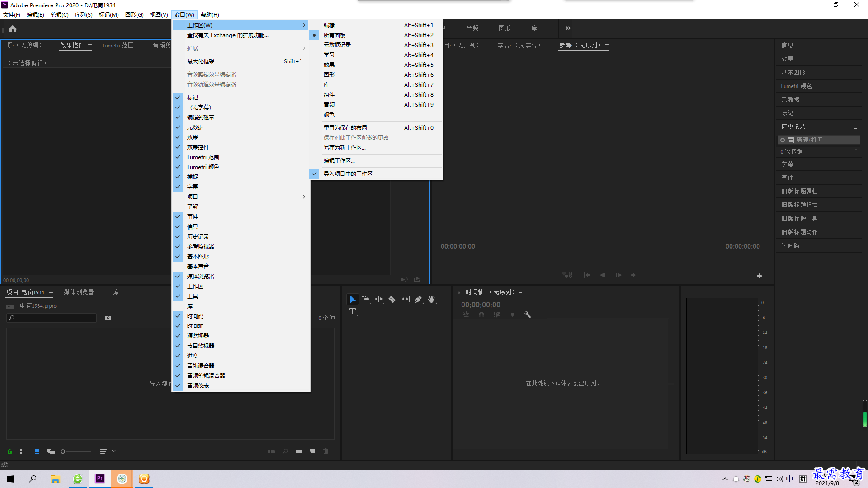Select the Ripple Edit tool

pyautogui.click(x=379, y=299)
